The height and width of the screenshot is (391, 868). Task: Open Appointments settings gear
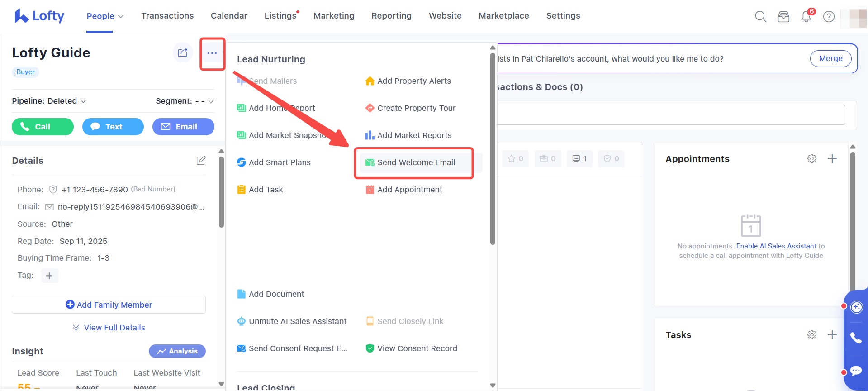tap(812, 159)
